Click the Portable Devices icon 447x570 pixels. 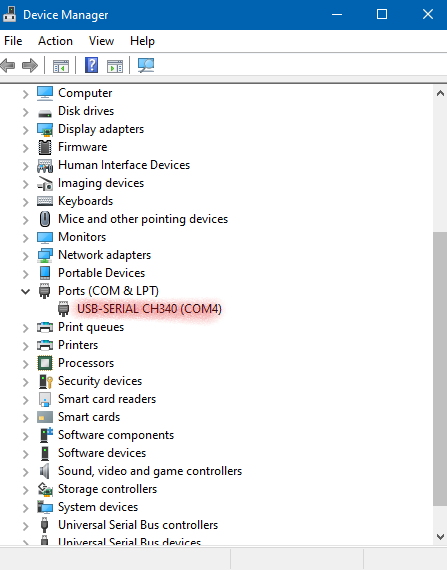(x=45, y=273)
